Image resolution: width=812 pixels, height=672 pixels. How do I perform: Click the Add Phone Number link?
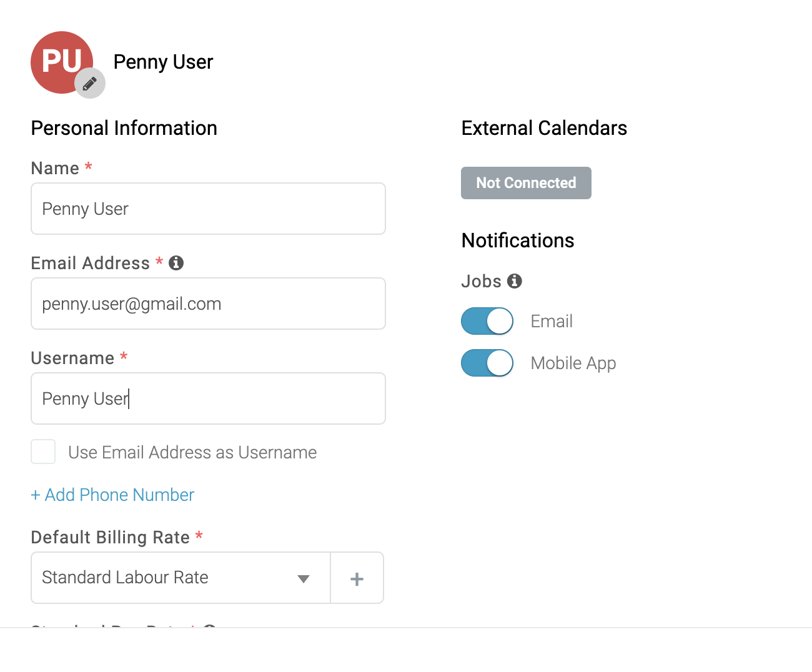[x=112, y=495]
